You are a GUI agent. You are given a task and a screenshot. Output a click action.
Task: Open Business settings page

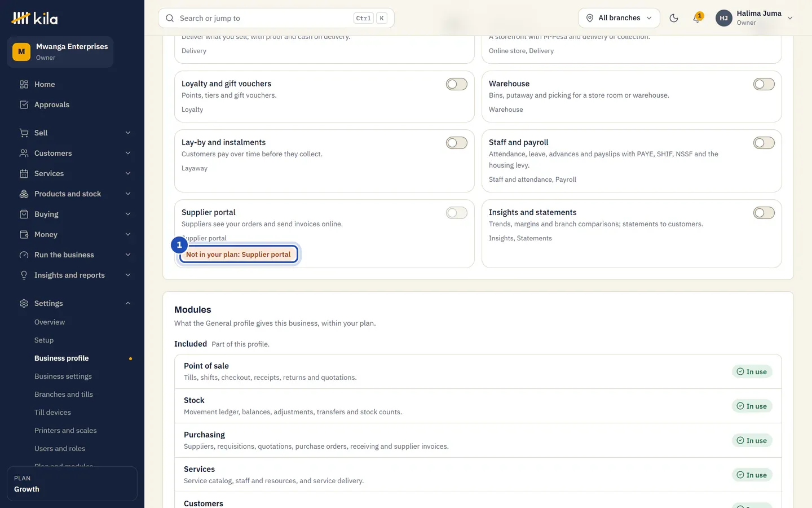[x=63, y=376]
